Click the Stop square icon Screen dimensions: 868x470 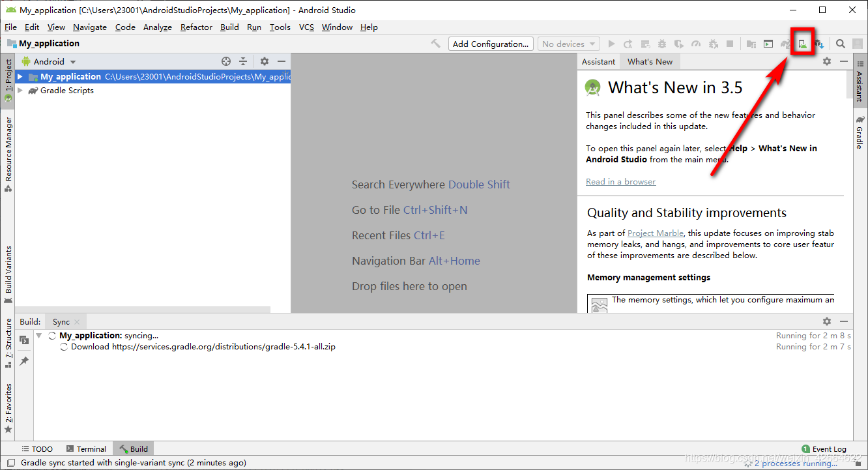(x=730, y=44)
